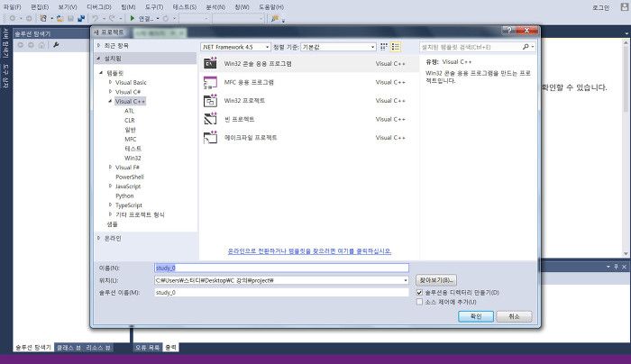The width and height of the screenshot is (631, 364).
Task: Select the ATL tree item
Action: point(129,111)
